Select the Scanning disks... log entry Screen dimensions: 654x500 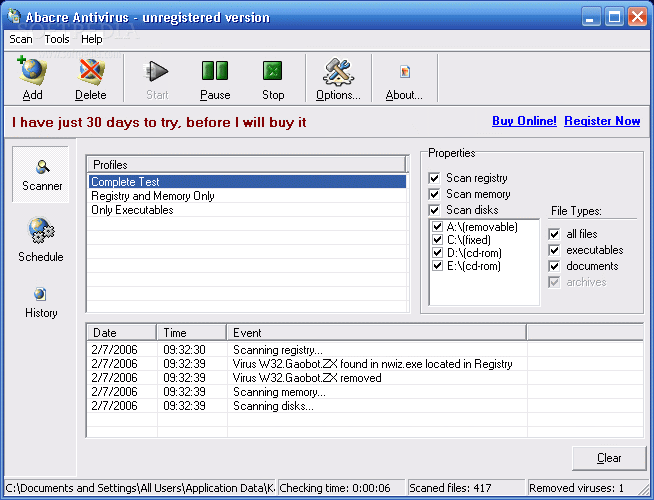pyautogui.click(x=365, y=406)
